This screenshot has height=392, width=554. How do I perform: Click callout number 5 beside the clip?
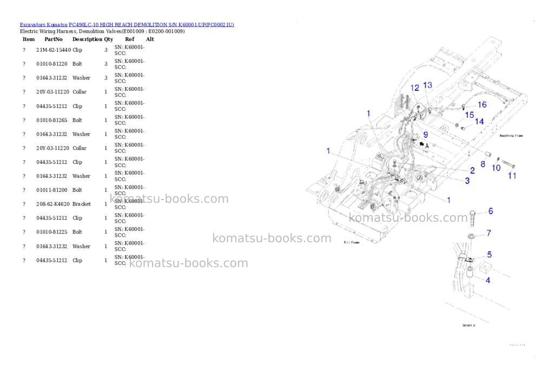pos(489,255)
